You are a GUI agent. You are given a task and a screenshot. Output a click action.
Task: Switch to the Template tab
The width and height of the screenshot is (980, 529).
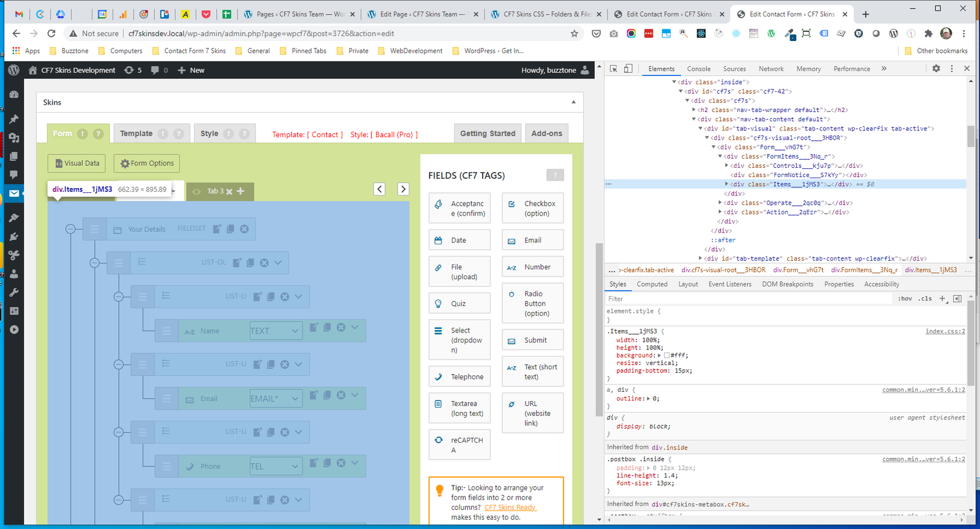[137, 133]
